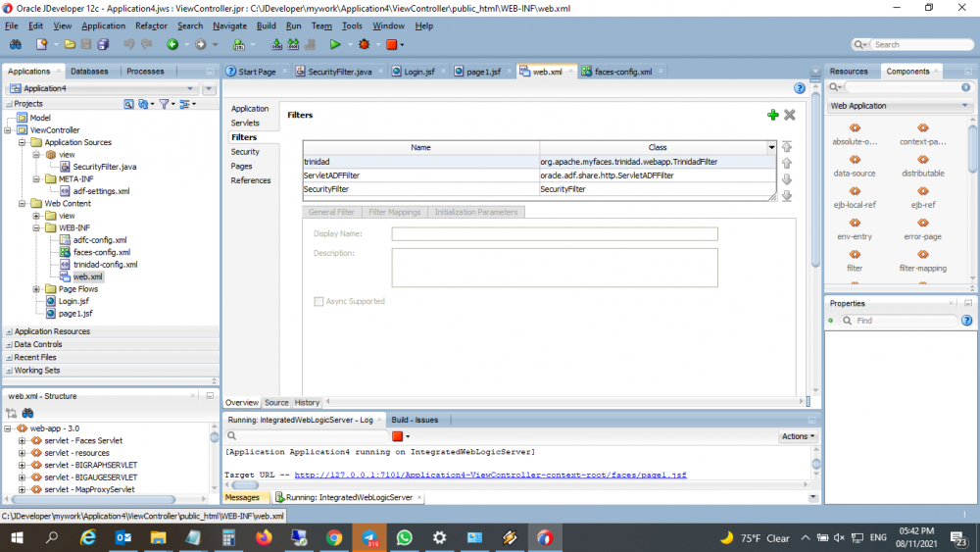The image size is (980, 552).
Task: Move filter to bottom arrow icon
Action: click(x=787, y=196)
